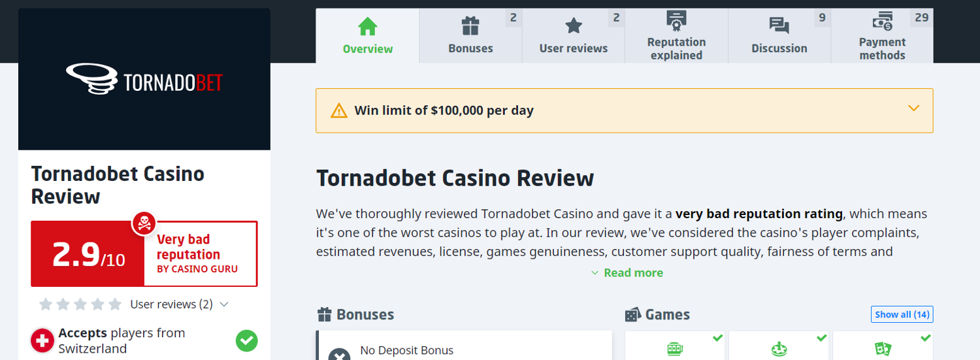
Task: Click the star User reviews icon
Action: [574, 26]
